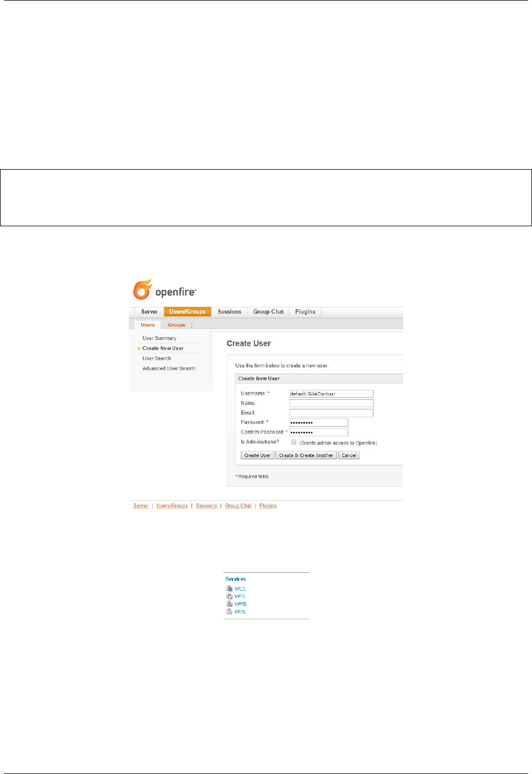Select the Groups sub-tab
Viewport: 532px width, 774px height.
[x=176, y=325]
